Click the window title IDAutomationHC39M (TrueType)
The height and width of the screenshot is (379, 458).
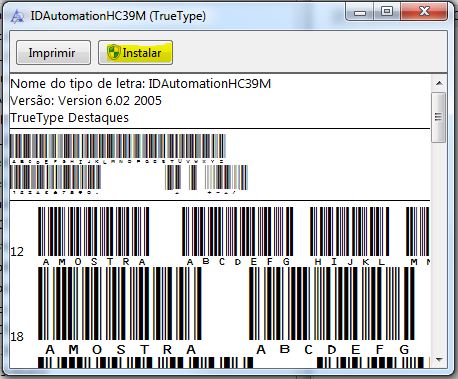[x=118, y=16]
